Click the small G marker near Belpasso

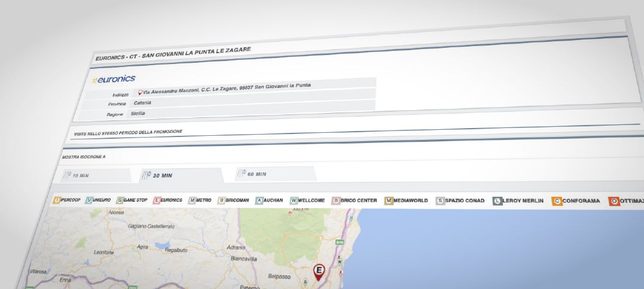coord(305,282)
